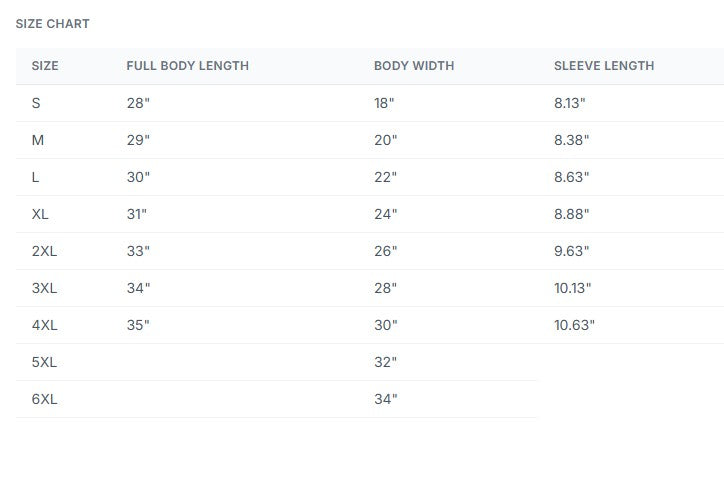The height and width of the screenshot is (478, 724).
Task: Click the SIZE CHART heading
Action: 53,24
